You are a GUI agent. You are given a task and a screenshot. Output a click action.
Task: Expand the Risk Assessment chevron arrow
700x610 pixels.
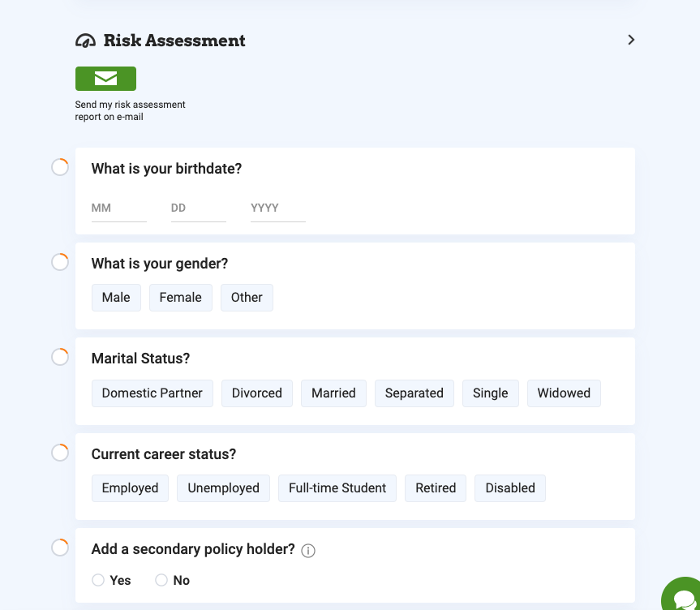tap(631, 40)
